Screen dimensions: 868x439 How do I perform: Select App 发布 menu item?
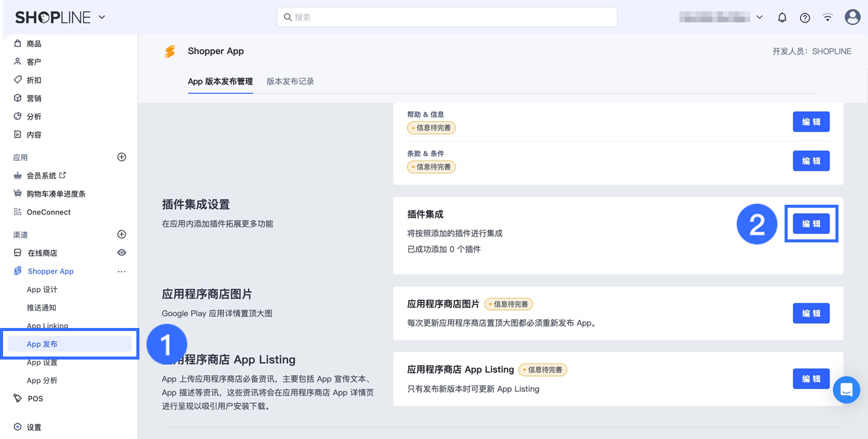click(69, 344)
